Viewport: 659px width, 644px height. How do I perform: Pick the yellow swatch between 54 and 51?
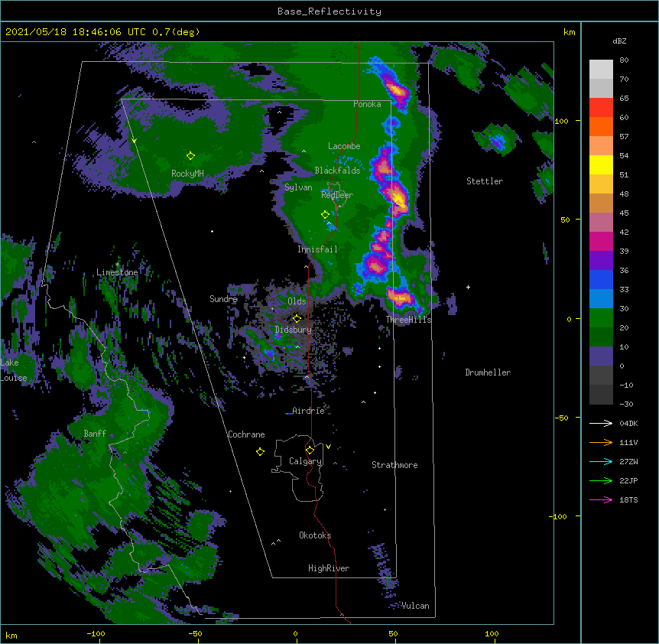point(601,164)
